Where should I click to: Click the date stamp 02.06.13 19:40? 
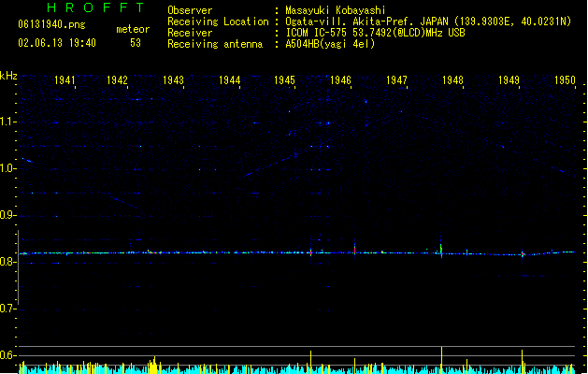click(x=57, y=43)
